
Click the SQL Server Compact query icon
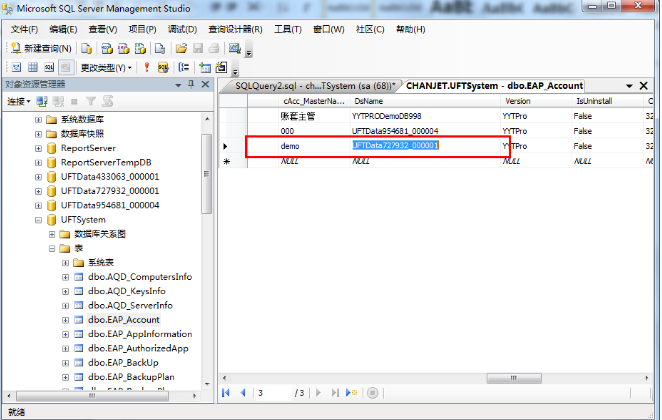pos(160,49)
